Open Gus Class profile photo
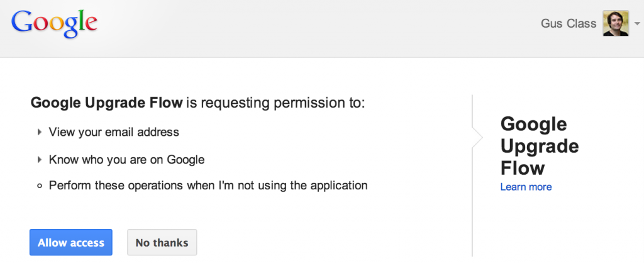This screenshot has height=263, width=644. tap(616, 23)
